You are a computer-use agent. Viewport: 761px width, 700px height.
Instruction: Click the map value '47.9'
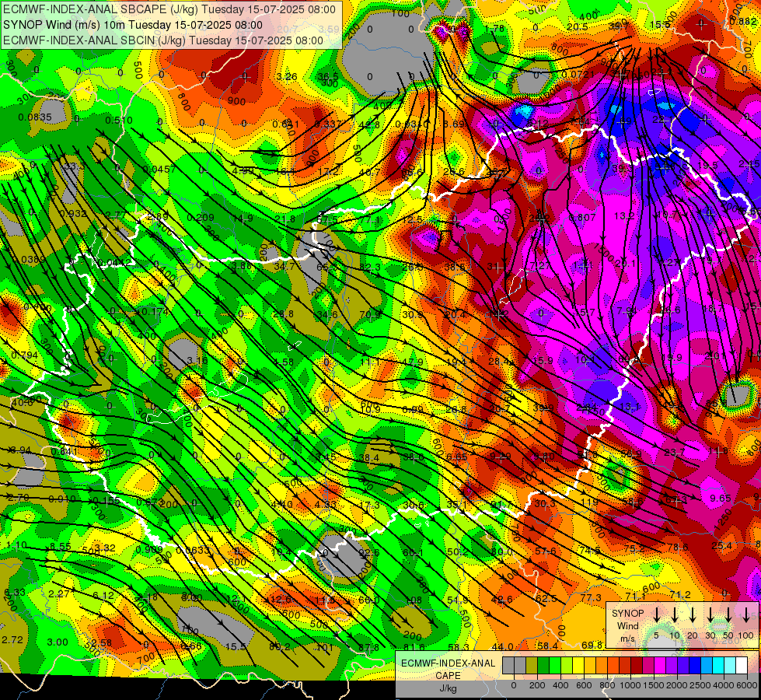coord(413,362)
